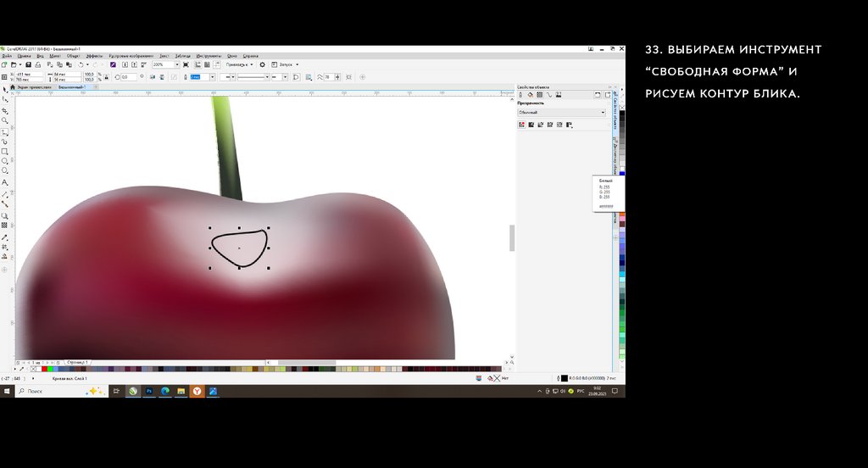The height and width of the screenshot is (468, 868).
Task: Select the Pick tool in the toolbox
Action: [5, 89]
